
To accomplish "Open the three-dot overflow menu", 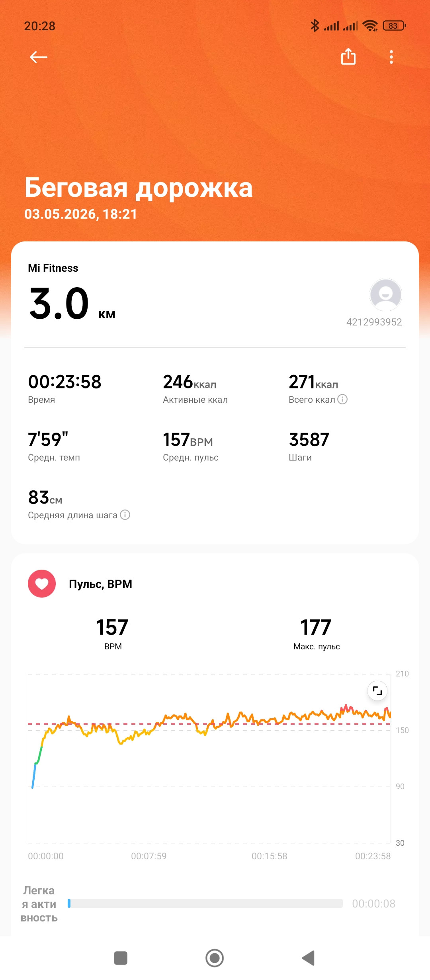I will click(x=391, y=57).
